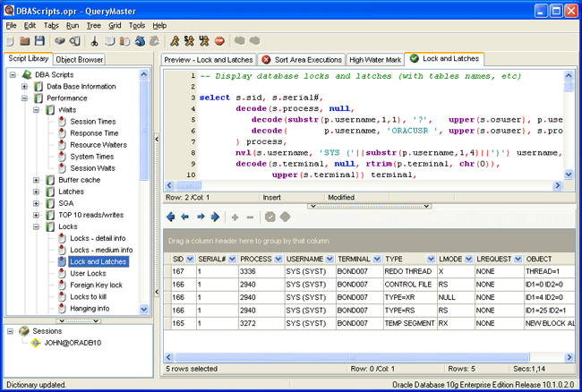Click the last gray disabled toolbar icon
The image size is (582, 392).
254,40
